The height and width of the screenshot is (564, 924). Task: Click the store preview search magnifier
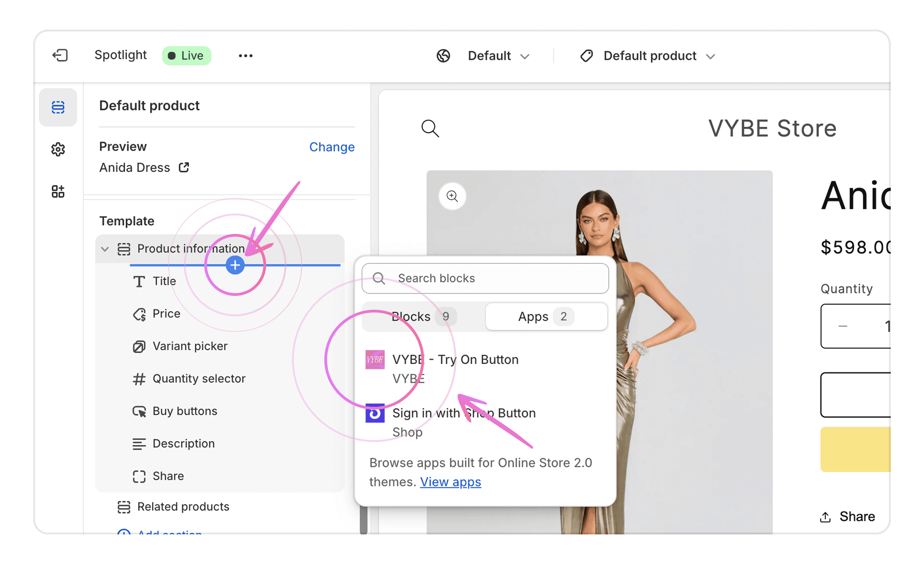coord(430,128)
